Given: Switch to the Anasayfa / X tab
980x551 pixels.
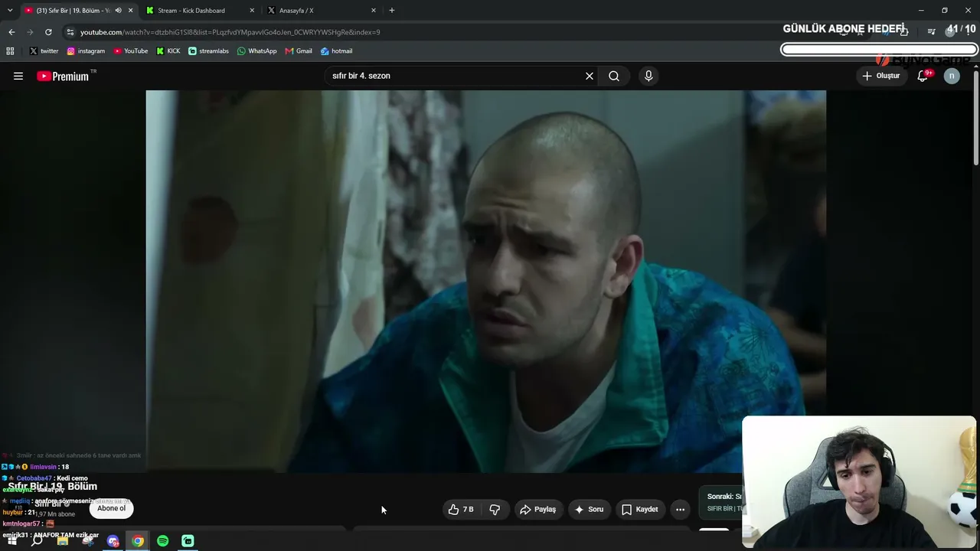Looking at the screenshot, I should point(322,11).
